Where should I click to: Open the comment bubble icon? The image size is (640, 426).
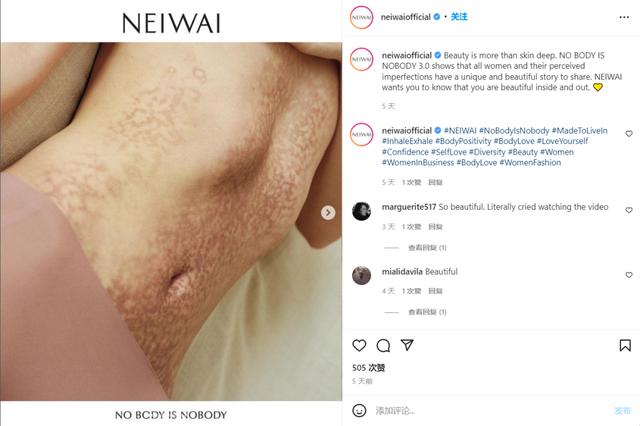383,346
